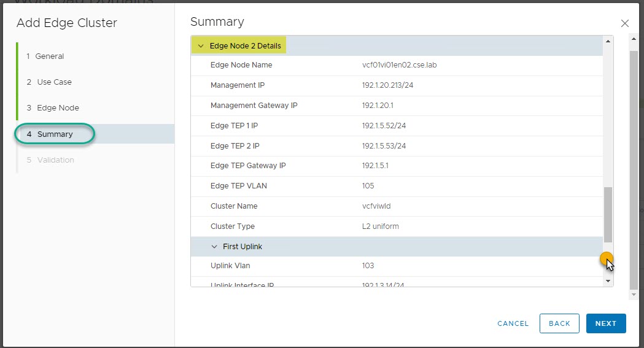The width and height of the screenshot is (644, 348).
Task: Click the summary list scrollbar thumb
Action: click(x=608, y=215)
